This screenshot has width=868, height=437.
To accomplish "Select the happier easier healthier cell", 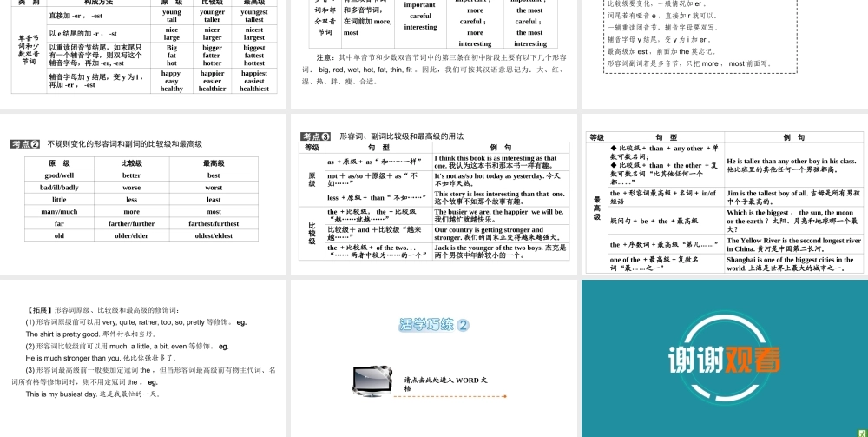I will pos(212,81).
